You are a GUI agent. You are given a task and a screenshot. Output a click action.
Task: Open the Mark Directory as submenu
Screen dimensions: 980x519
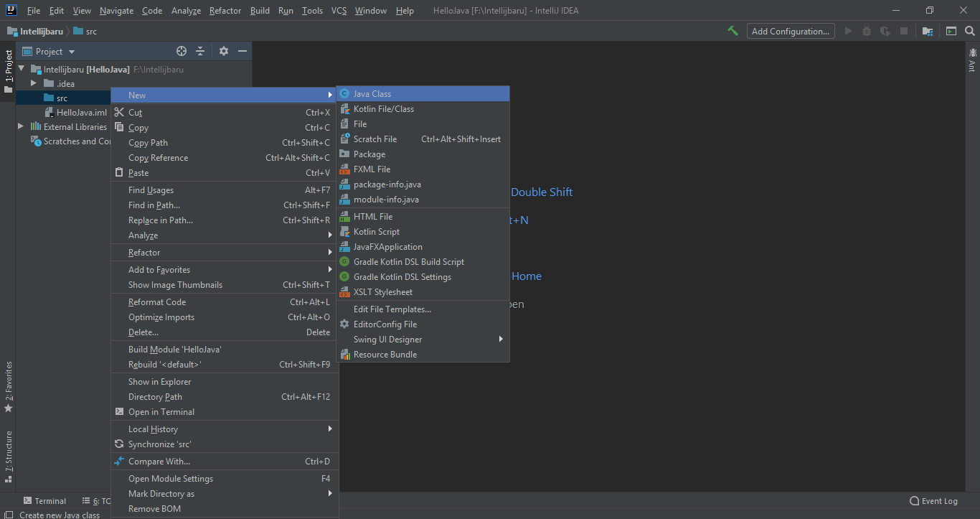[224, 494]
